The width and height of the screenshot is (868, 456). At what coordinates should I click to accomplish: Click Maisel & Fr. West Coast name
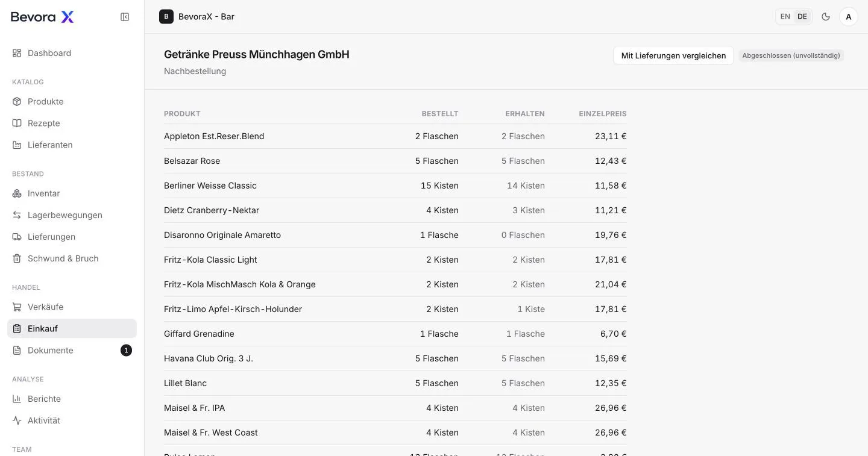point(211,433)
